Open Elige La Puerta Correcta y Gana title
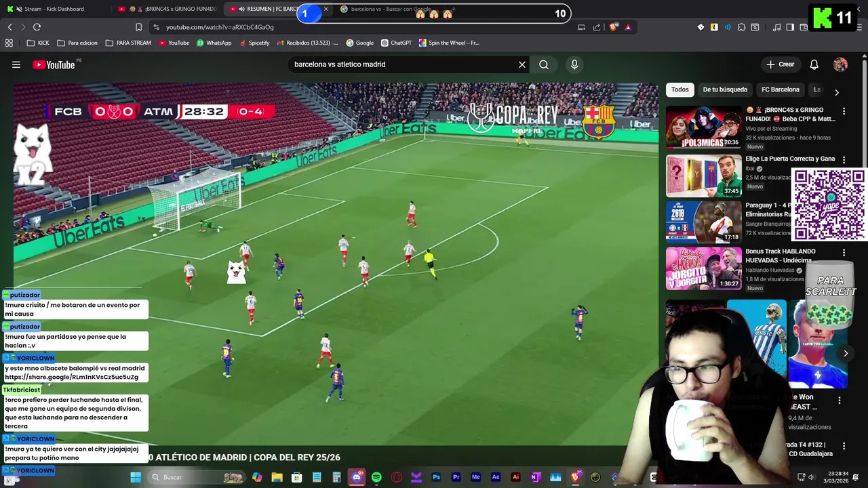Screen dimensions: 868x488 790,159
